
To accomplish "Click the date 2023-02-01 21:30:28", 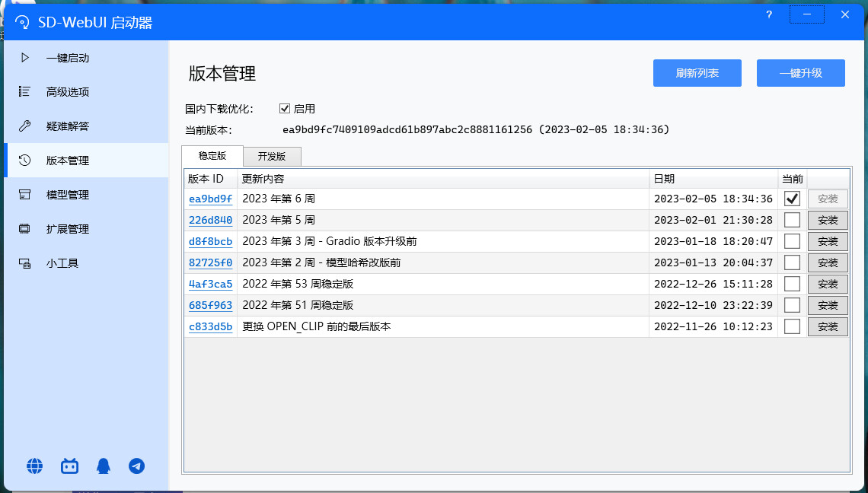I will (x=713, y=220).
